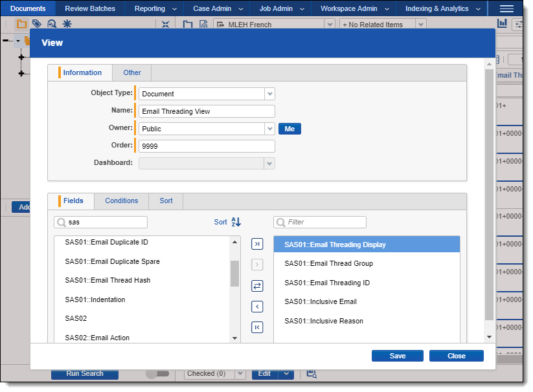Click the Me owner button
The height and width of the screenshot is (392, 533).
[x=289, y=129]
